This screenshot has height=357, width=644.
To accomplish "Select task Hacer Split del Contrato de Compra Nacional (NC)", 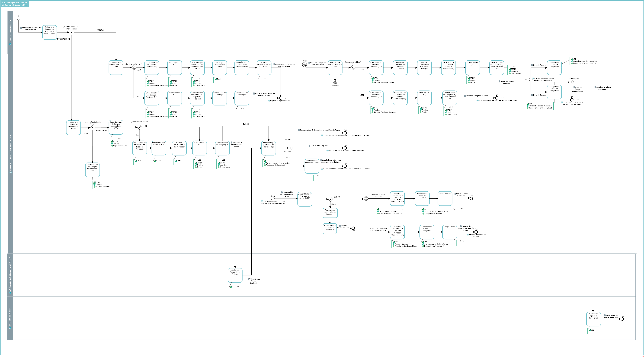I will pos(449,68).
